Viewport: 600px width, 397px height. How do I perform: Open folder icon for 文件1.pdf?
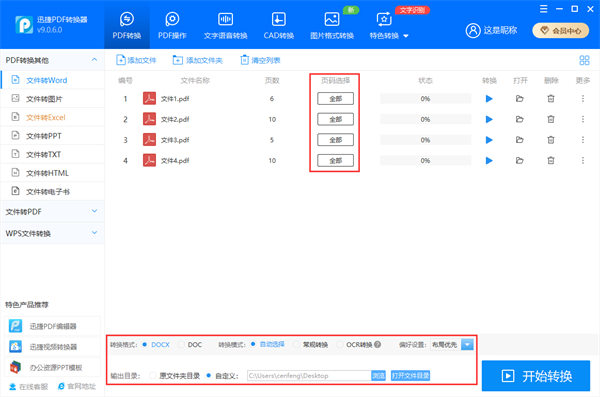pos(520,99)
